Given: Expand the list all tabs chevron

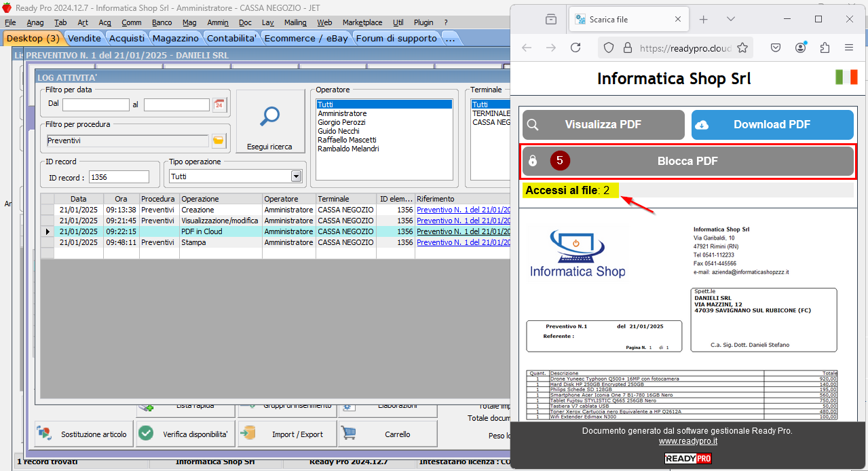Looking at the screenshot, I should 730,19.
